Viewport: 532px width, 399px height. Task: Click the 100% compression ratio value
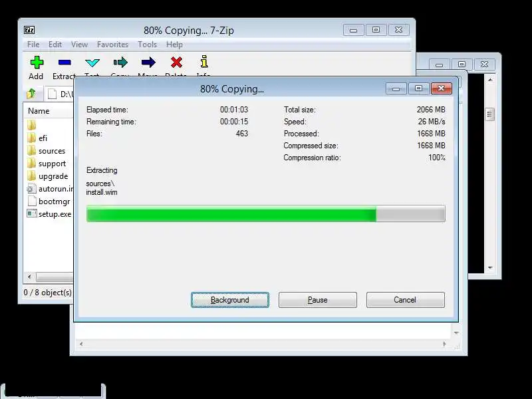437,158
